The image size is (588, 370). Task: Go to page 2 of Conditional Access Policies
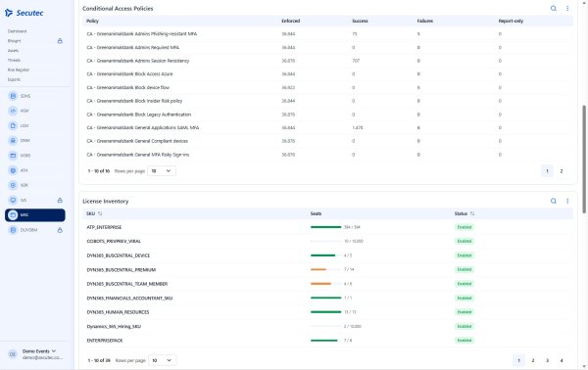coord(562,171)
